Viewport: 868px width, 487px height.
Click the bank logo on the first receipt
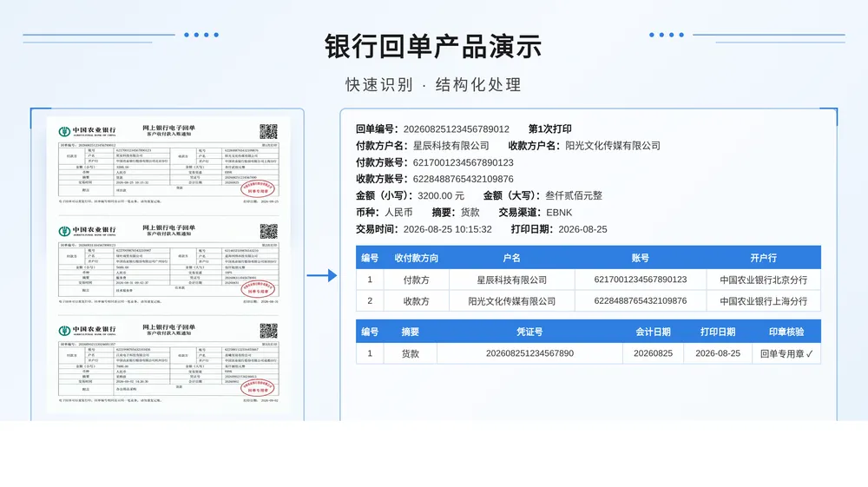pos(65,131)
